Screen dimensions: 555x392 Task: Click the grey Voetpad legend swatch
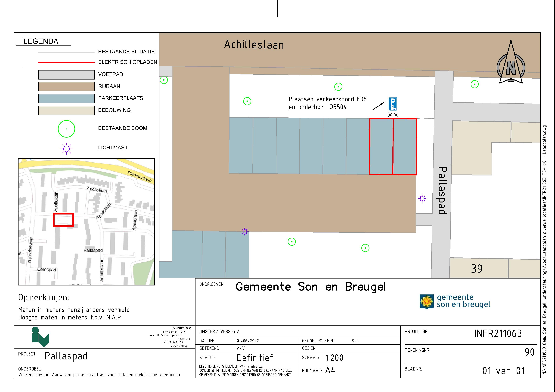[x=66, y=75]
